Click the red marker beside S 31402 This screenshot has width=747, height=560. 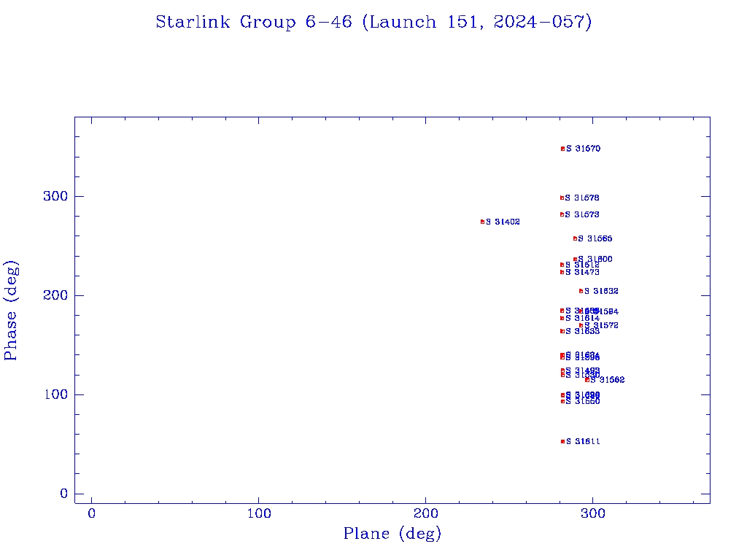(482, 222)
